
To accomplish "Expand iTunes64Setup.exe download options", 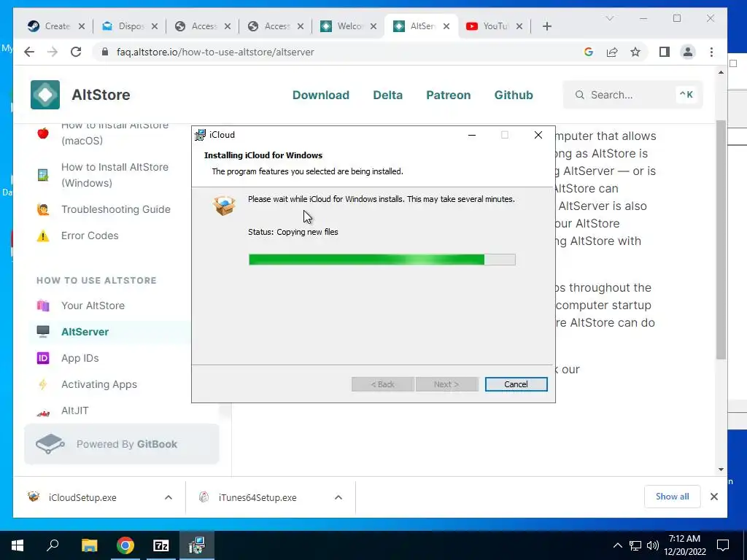I will [x=338, y=497].
